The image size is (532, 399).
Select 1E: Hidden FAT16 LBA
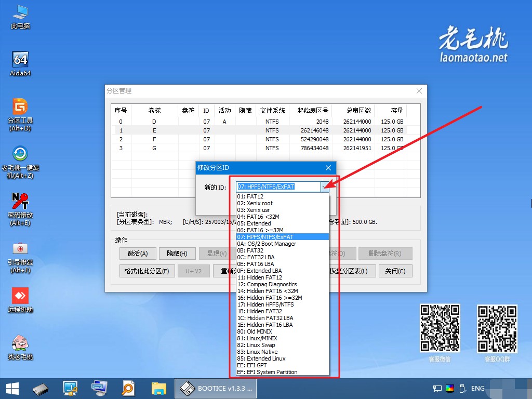[x=283, y=325]
